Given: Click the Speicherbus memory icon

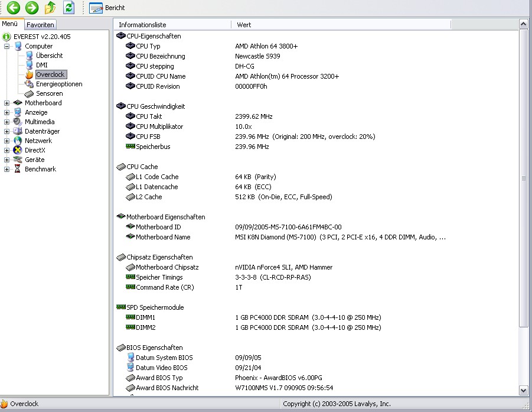Looking at the screenshot, I should pyautogui.click(x=130, y=146).
